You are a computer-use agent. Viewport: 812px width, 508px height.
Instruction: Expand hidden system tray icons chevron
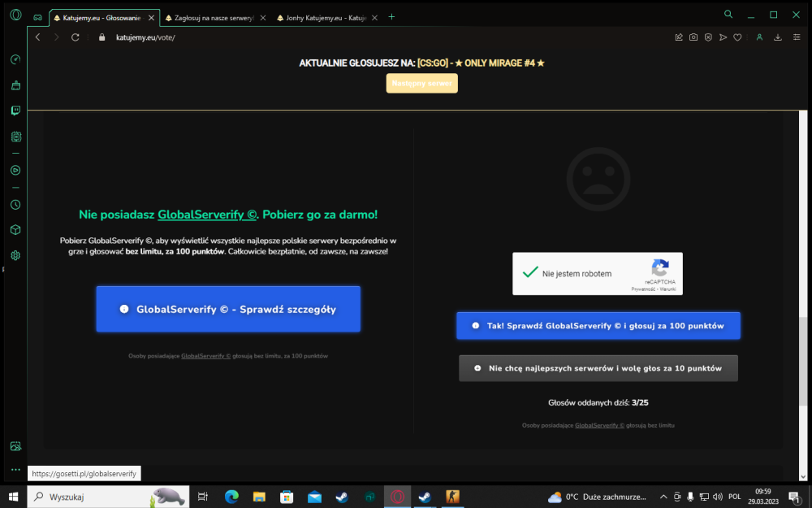(x=663, y=497)
